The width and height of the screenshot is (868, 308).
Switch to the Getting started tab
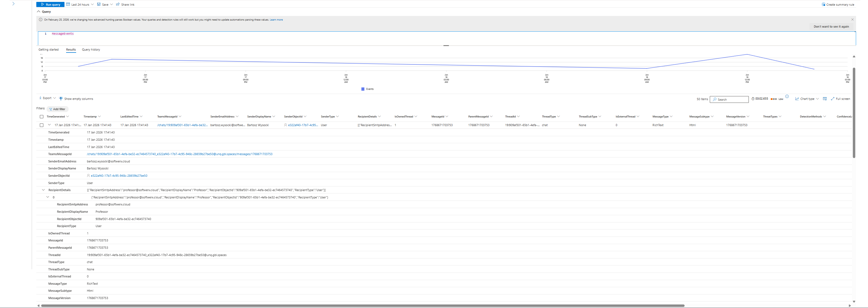pyautogui.click(x=48, y=50)
